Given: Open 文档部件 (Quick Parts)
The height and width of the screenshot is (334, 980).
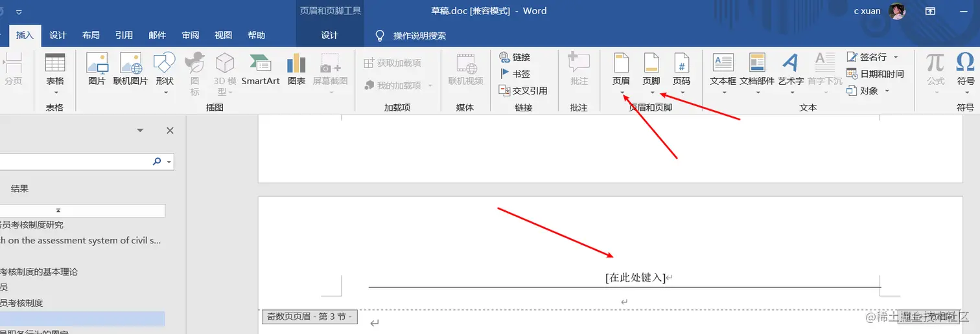Looking at the screenshot, I should tap(757, 72).
